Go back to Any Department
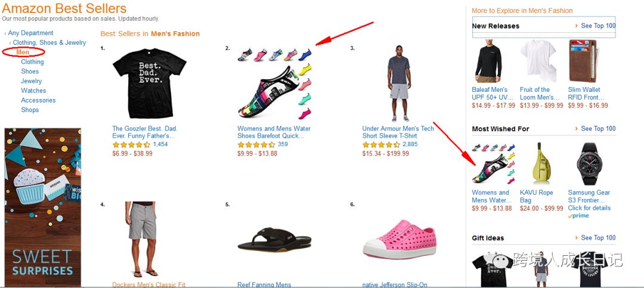Viewport: 644px width, 288px height. pyautogui.click(x=31, y=33)
